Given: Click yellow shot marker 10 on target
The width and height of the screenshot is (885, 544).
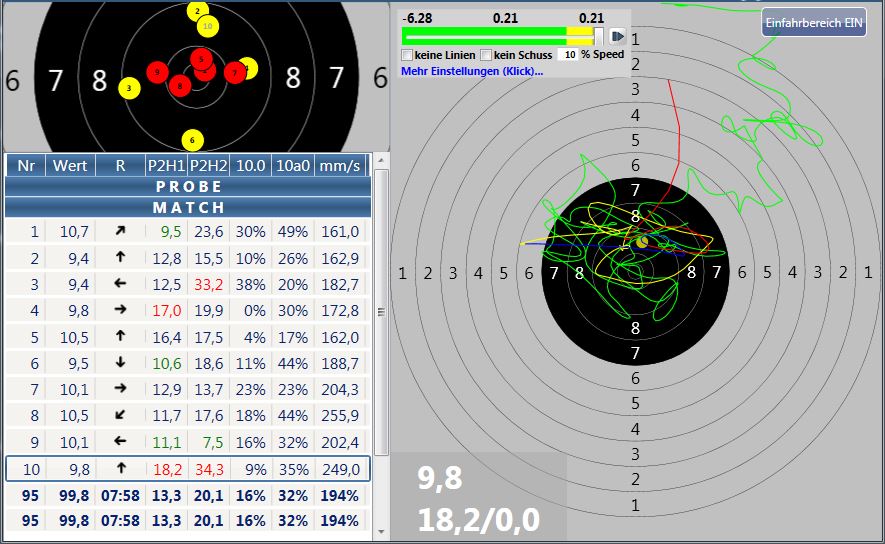Looking at the screenshot, I should [206, 25].
